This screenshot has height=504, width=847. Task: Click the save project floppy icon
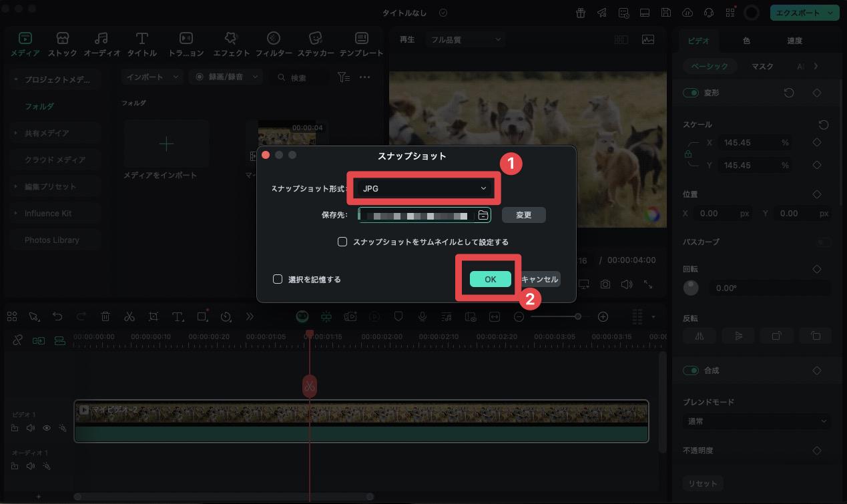coord(665,13)
